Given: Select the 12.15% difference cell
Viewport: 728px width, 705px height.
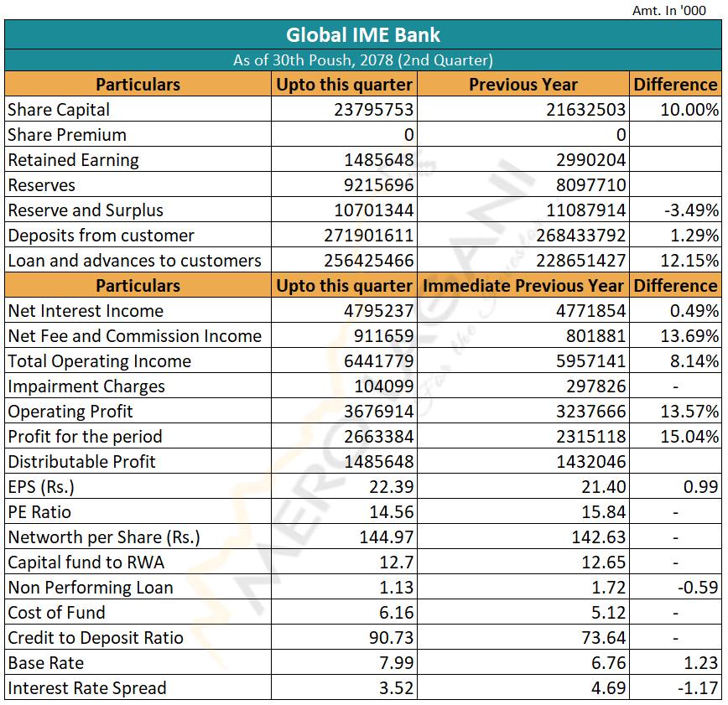Looking at the screenshot, I should [x=689, y=261].
